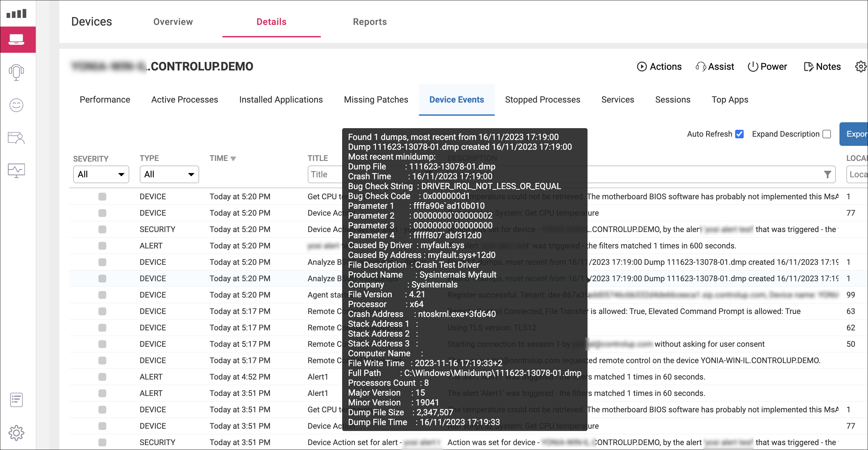Click severity indicator of ALERT row at 5:20 PM
This screenshot has width=868, height=450.
102,246
